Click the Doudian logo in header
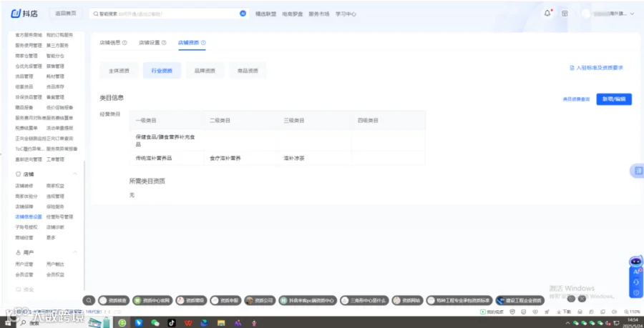 tap(24, 14)
